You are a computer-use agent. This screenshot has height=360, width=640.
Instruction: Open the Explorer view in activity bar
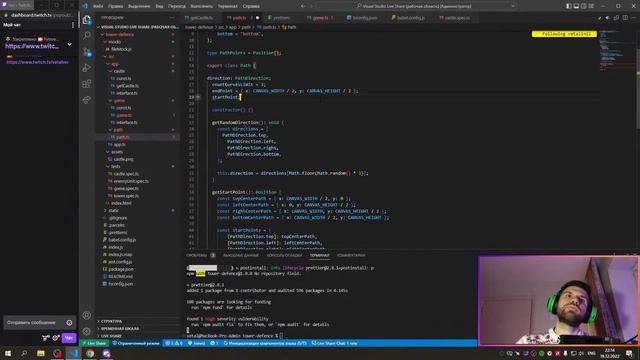[x=87, y=20]
